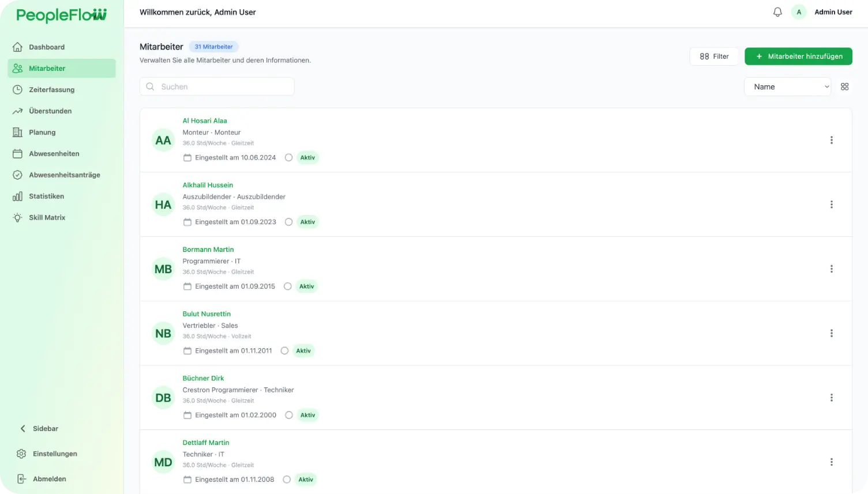
Task: Open Skill Matrix from the sidebar
Action: click(x=47, y=217)
